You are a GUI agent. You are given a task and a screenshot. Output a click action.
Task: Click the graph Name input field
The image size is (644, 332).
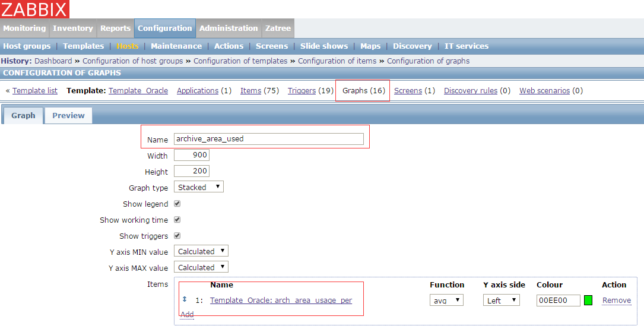[269, 139]
